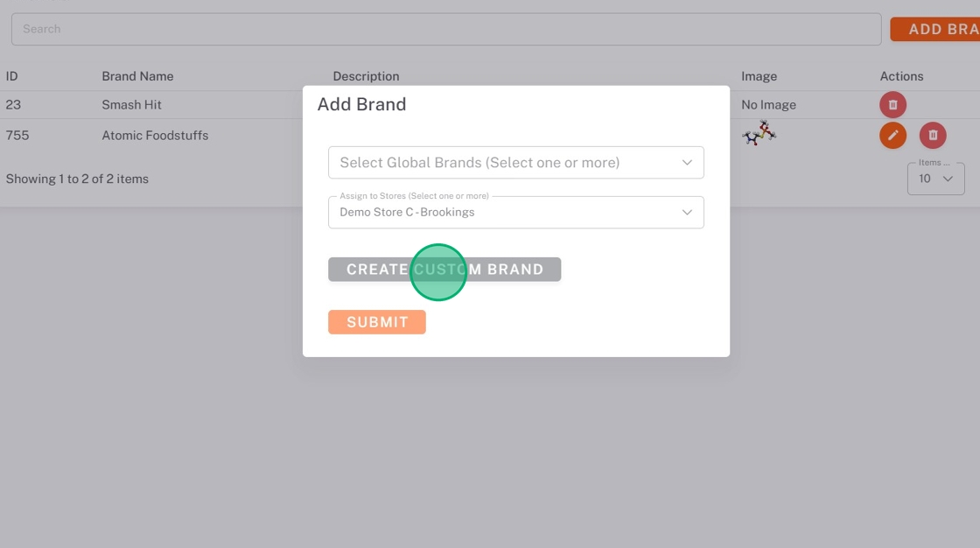This screenshot has height=548, width=980.
Task: Delete the Atomic Foodstuffs brand
Action: (933, 136)
